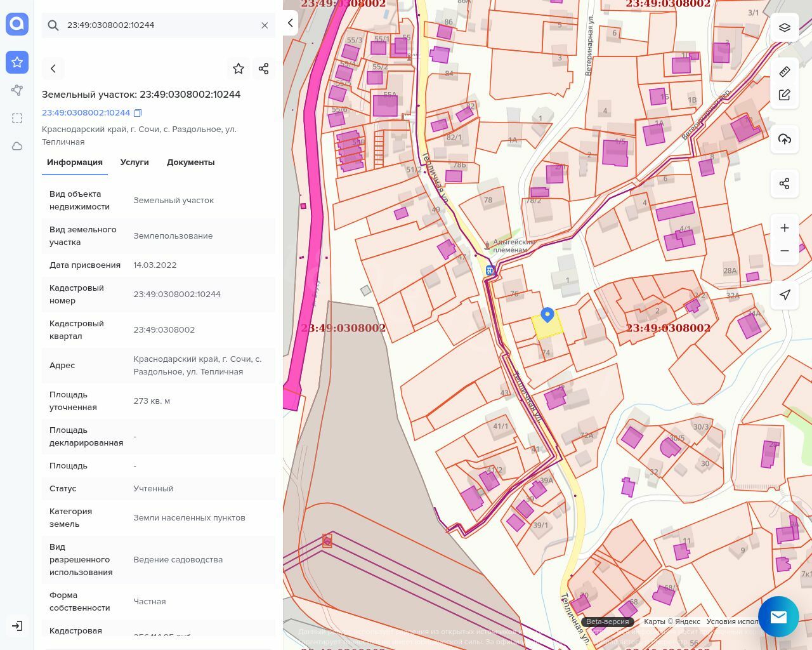Click cadastral number link 23:49:0308002:10244
The image size is (812, 650).
86,113
